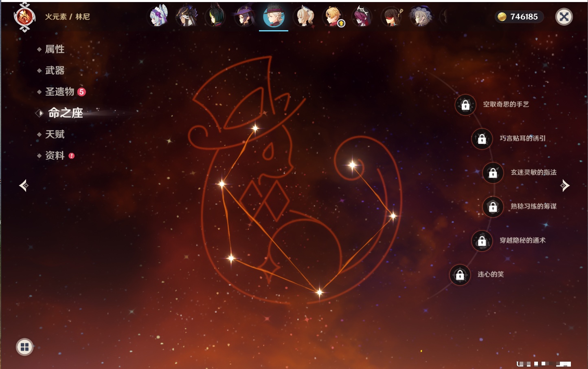The width and height of the screenshot is (588, 369).
Task: Click the constellation star inside the tail curl
Action: tap(353, 165)
